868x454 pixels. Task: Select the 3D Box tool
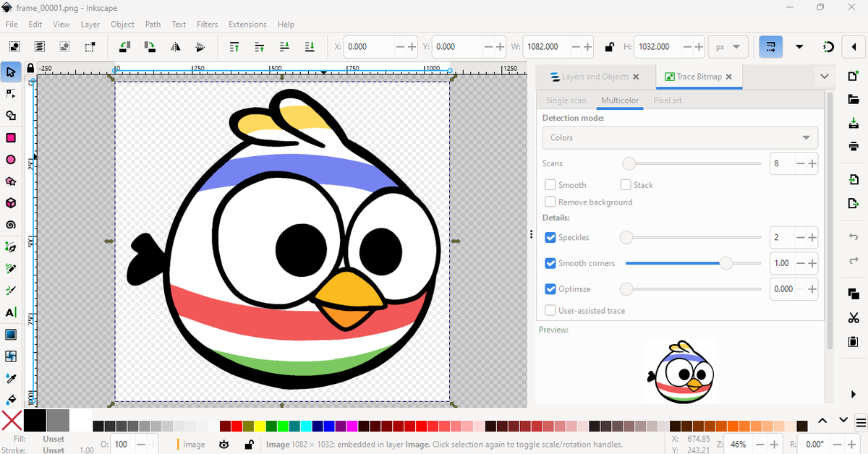(x=11, y=203)
